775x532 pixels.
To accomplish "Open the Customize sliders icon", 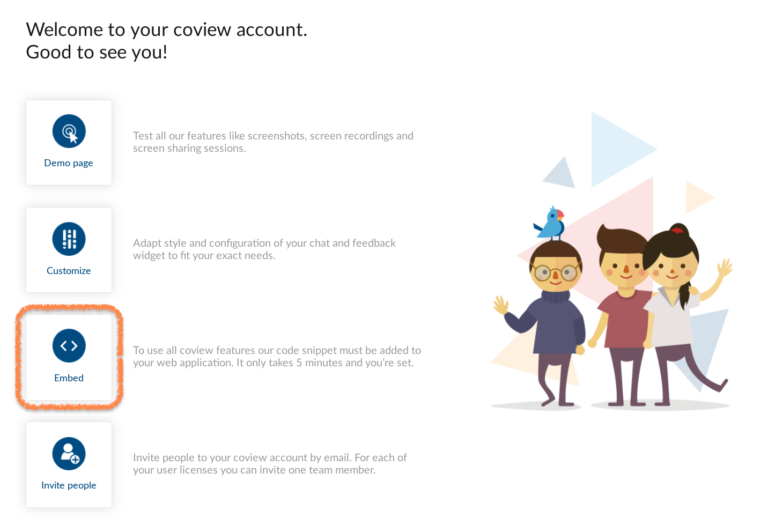I will [x=69, y=239].
